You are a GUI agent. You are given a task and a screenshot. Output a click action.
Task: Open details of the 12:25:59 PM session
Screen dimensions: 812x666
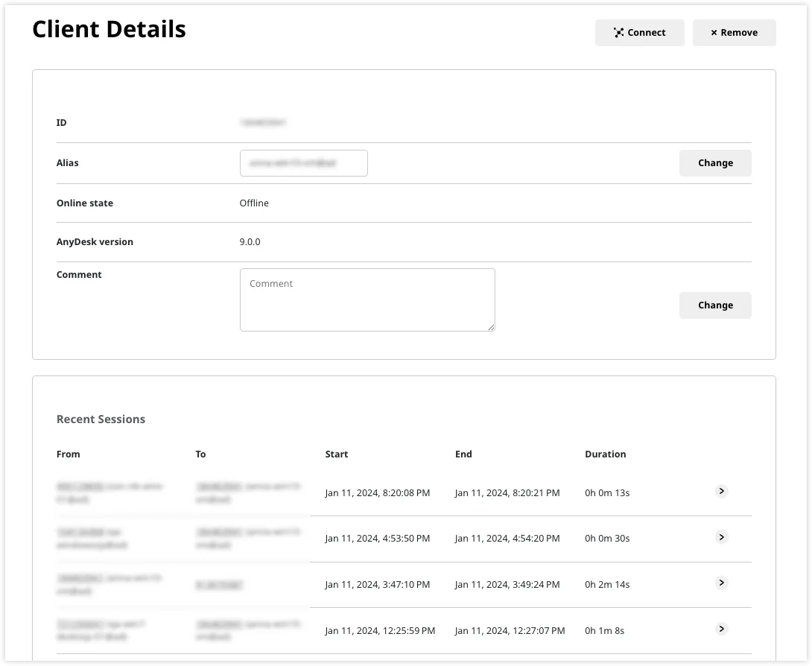click(x=721, y=629)
